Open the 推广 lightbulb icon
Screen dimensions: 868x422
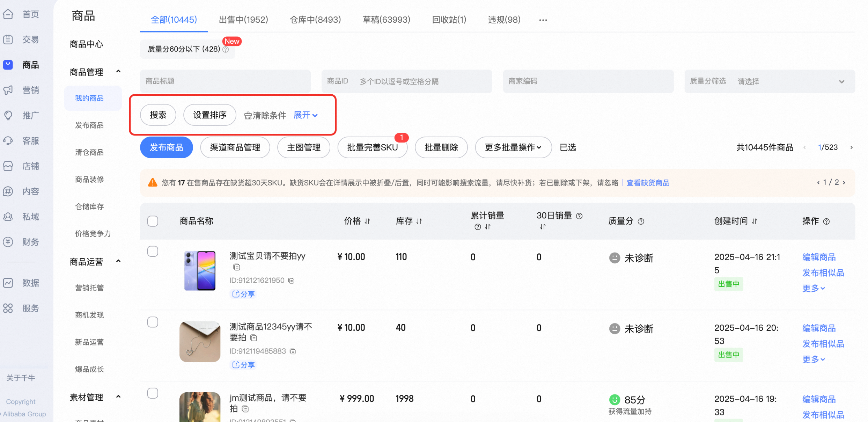pos(8,115)
